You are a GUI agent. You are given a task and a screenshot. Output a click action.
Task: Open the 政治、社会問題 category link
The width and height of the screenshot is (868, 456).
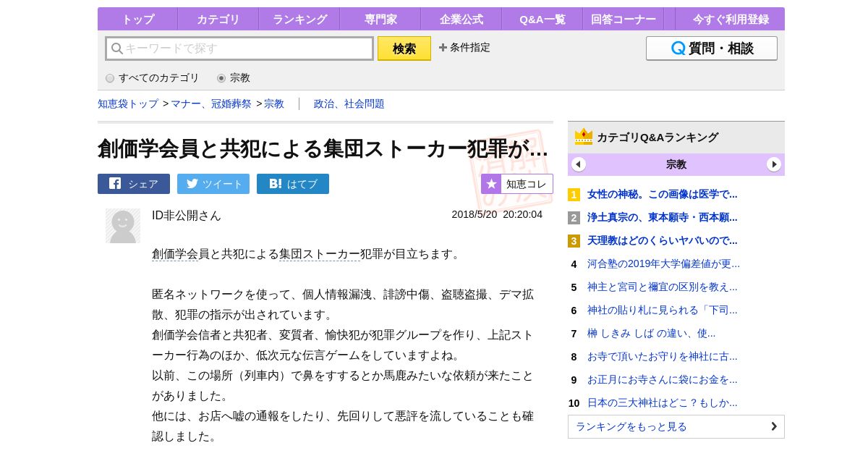(349, 104)
